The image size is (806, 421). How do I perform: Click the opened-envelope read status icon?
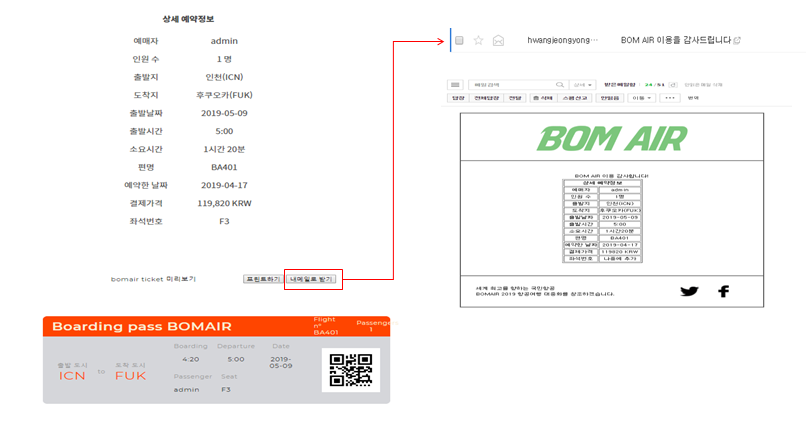(x=498, y=40)
